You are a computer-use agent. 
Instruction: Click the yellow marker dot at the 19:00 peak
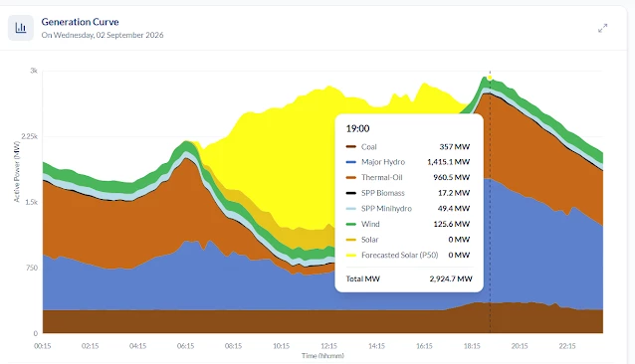490,78
